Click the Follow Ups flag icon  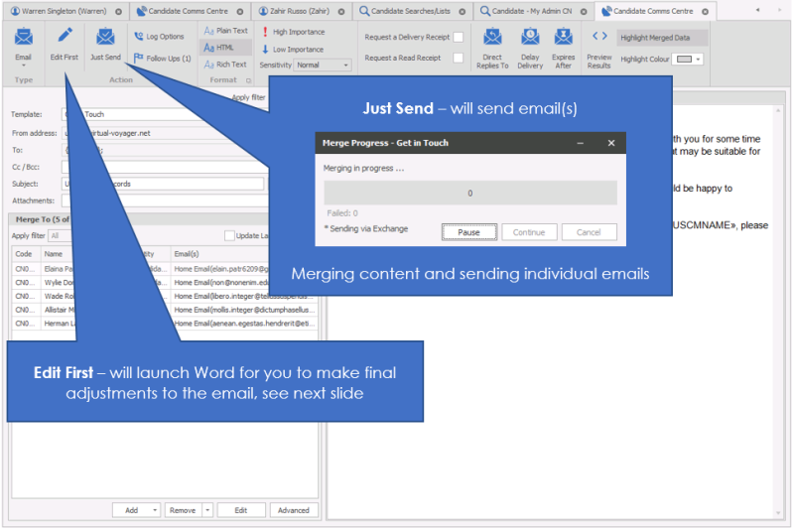tap(139, 59)
